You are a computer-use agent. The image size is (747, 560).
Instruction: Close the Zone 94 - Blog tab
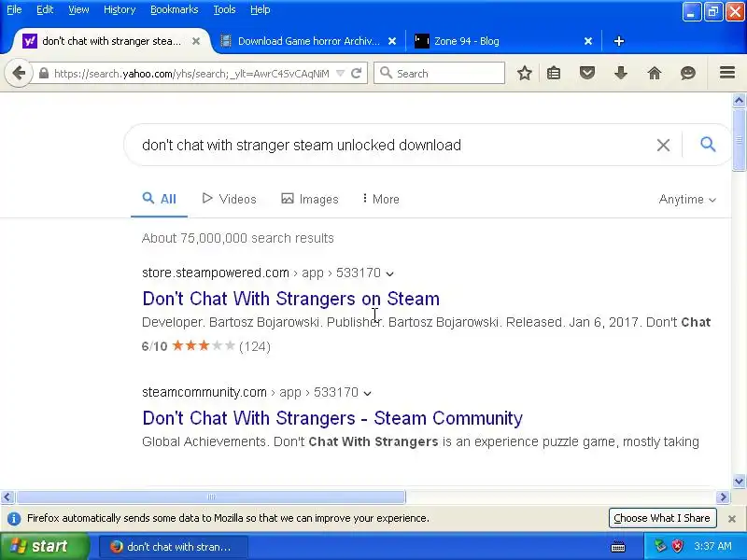588,41
